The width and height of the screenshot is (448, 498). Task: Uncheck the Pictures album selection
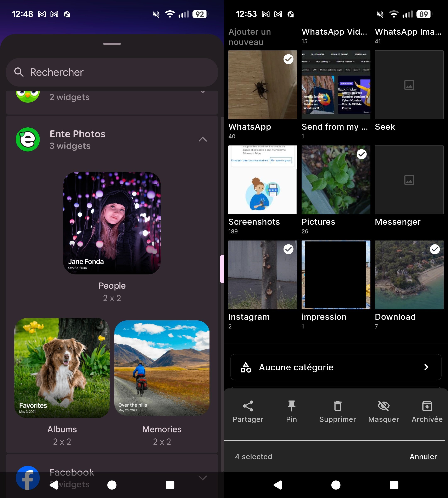(361, 154)
